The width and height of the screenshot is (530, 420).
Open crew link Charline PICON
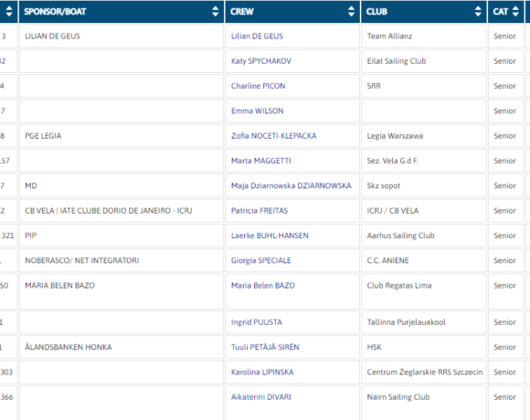click(258, 86)
